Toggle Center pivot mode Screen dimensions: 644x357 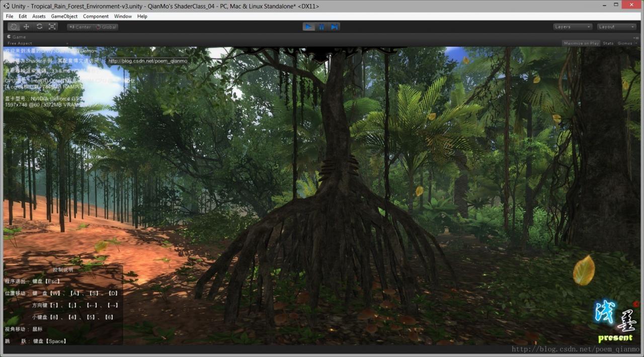(80, 27)
